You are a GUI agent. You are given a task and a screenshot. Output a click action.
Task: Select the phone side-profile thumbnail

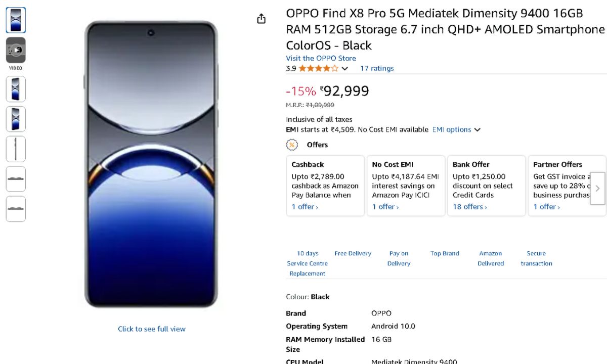tap(16, 149)
